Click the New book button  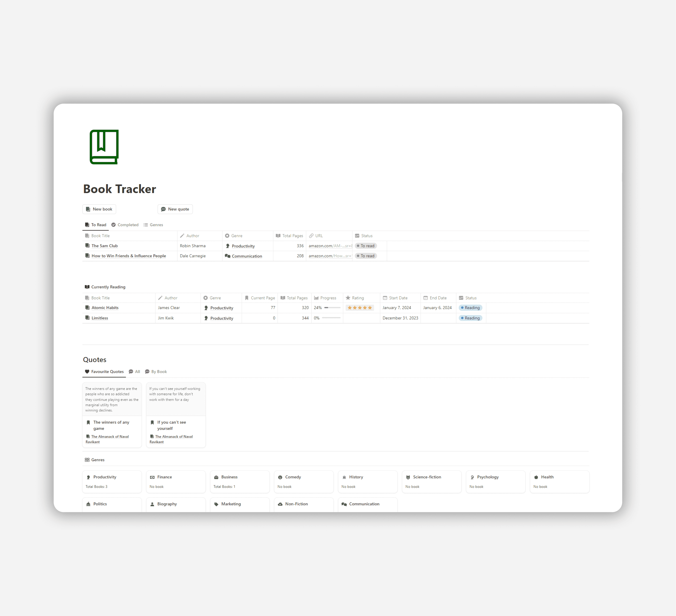click(99, 209)
